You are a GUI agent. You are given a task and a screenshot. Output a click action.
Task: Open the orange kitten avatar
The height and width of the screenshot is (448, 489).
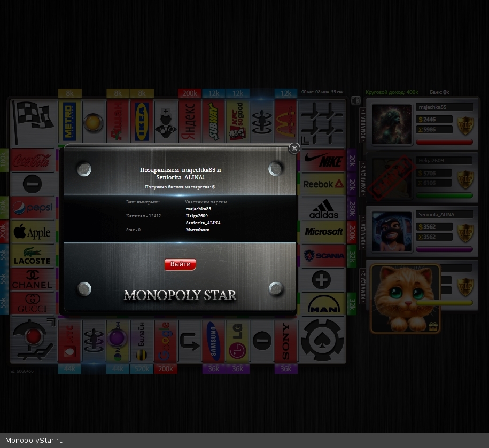[405, 299]
